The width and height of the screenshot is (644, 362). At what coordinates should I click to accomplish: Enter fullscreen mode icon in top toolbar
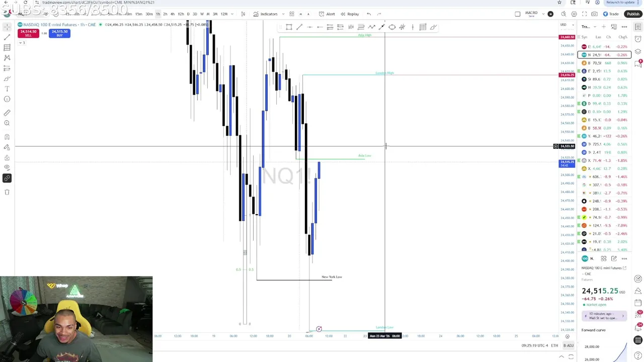coord(584,14)
